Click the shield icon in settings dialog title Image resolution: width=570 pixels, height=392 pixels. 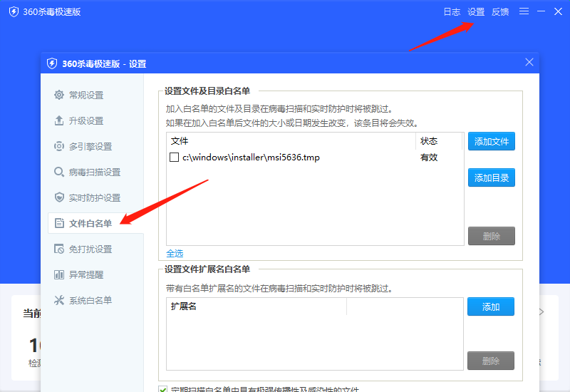(x=52, y=63)
